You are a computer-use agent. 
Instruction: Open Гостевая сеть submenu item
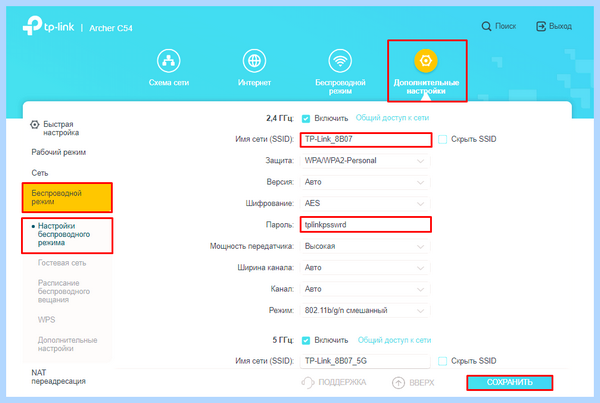tap(62, 263)
